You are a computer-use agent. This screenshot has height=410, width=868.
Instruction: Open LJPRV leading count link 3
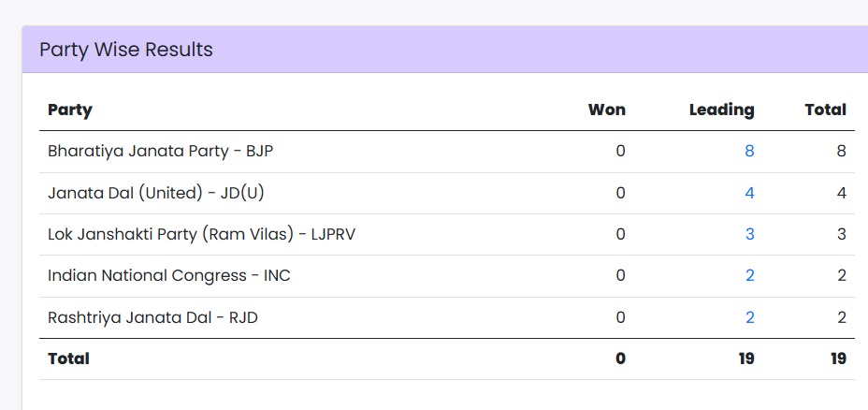749,234
